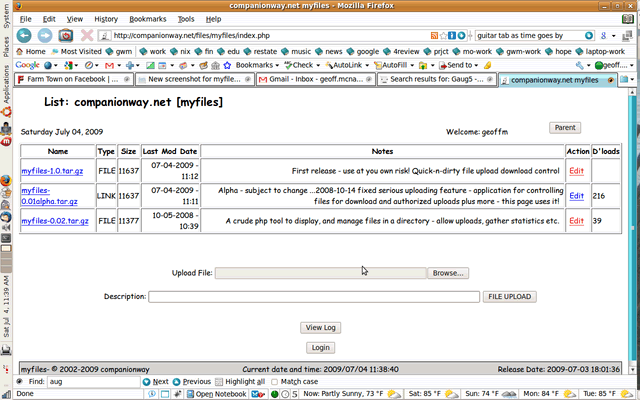This screenshot has height=400, width=640.
Task: Toggle Highlight all in find bar
Action: [x=240, y=382]
